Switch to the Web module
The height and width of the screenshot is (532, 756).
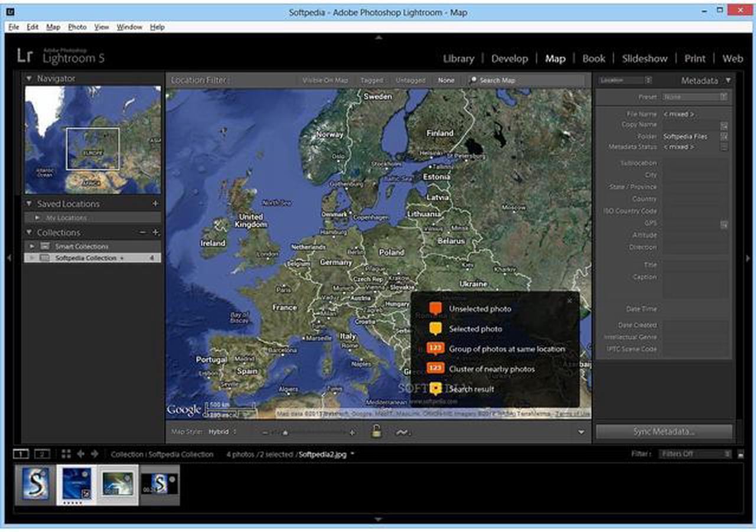pyautogui.click(x=733, y=58)
